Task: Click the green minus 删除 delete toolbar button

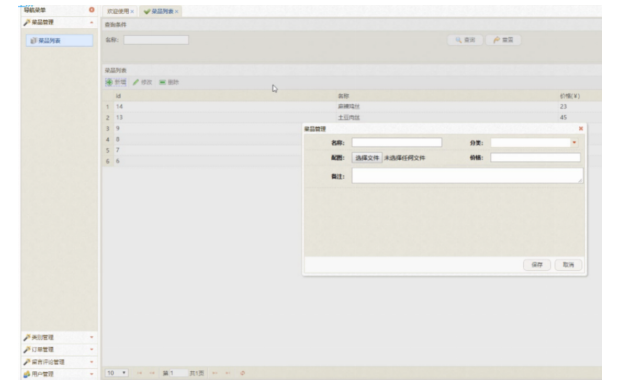Action: pyautogui.click(x=169, y=82)
